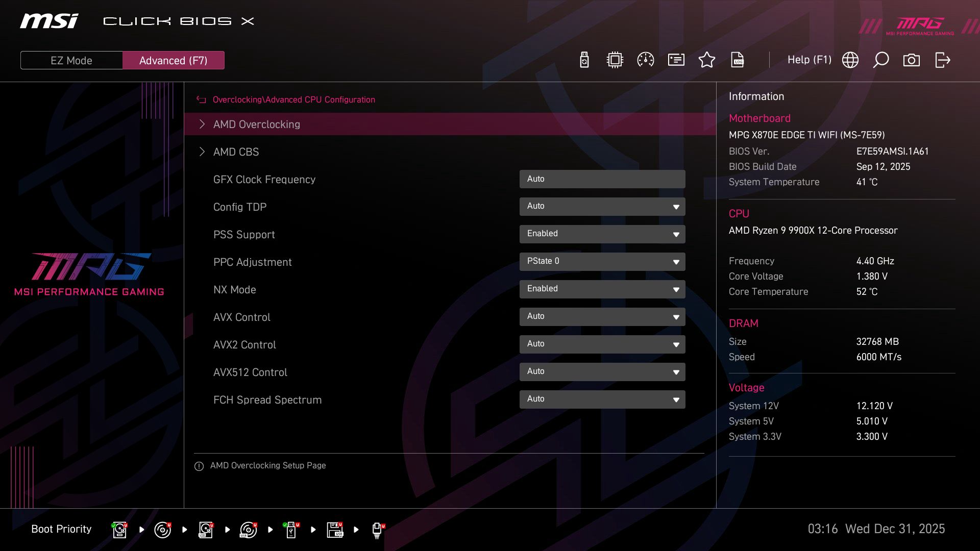
Task: View the BIOS log file icon
Action: coord(738,60)
